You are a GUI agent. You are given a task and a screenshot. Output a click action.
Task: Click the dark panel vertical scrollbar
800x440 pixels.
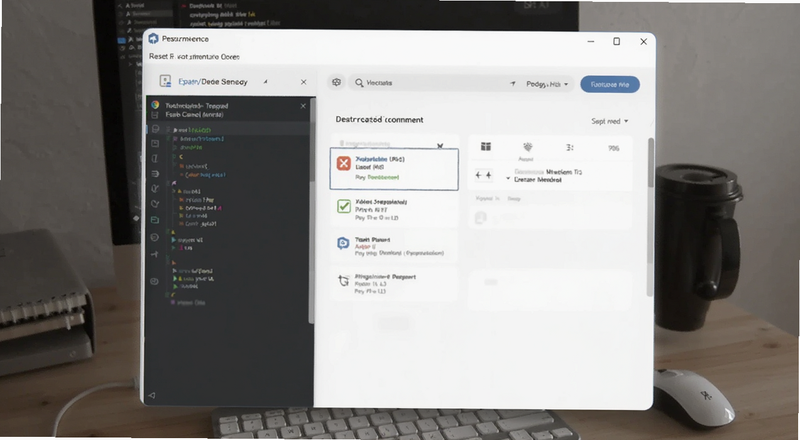[x=312, y=210]
